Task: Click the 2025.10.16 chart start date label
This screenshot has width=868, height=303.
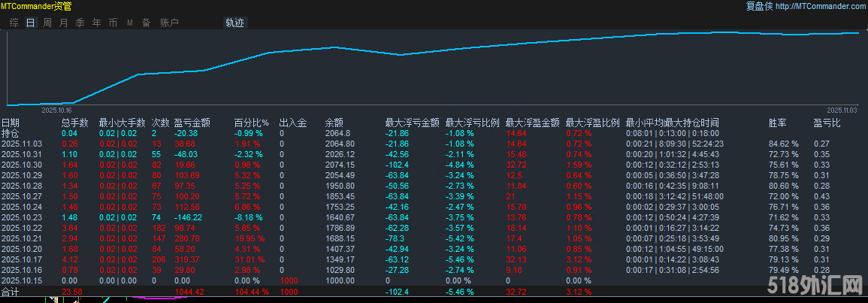Action: (x=57, y=111)
